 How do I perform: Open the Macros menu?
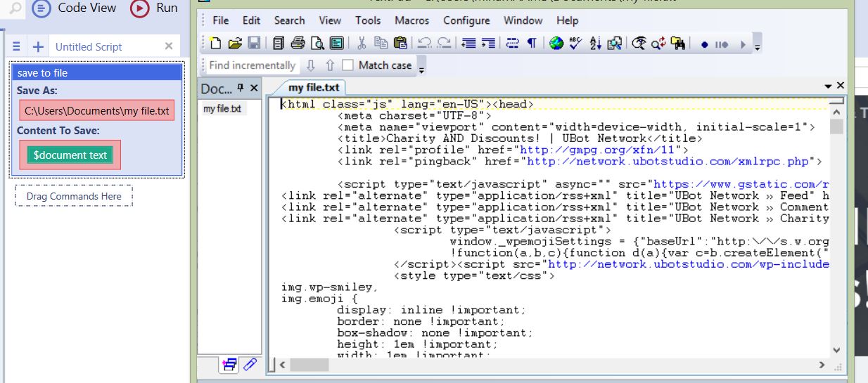pyautogui.click(x=412, y=20)
